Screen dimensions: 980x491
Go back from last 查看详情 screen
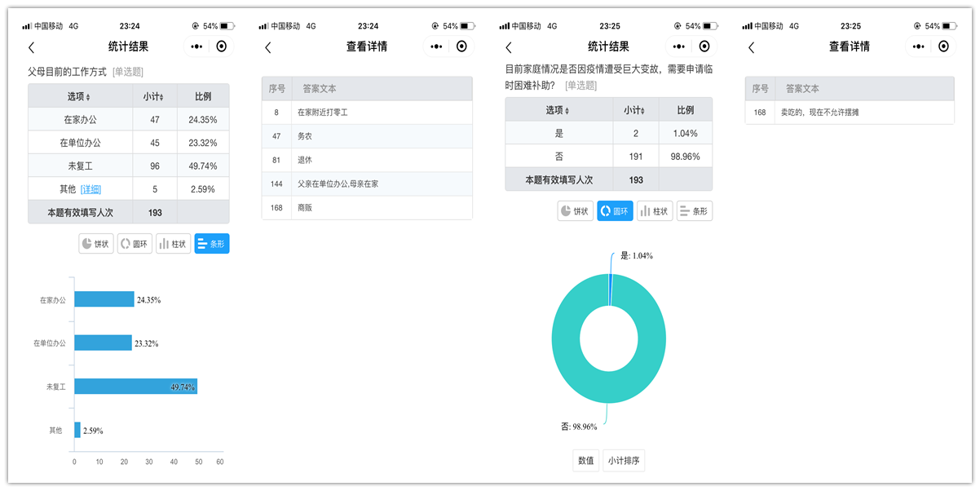751,47
